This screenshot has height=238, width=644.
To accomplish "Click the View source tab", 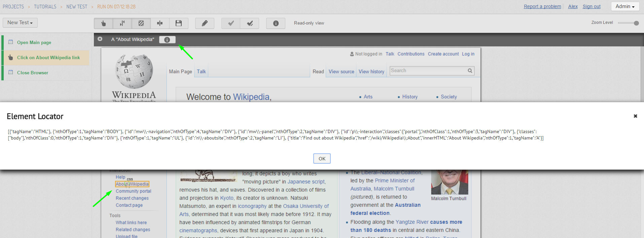I will (341, 72).
